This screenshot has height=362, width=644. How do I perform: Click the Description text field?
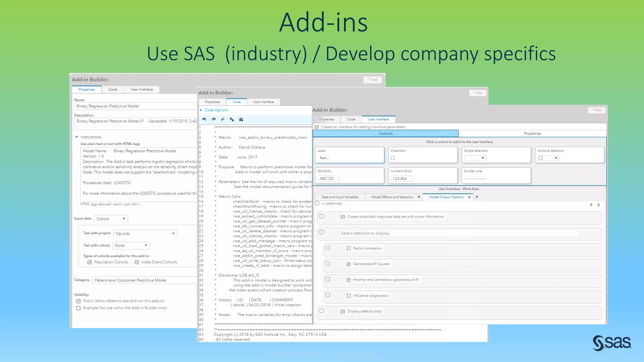click(x=136, y=123)
